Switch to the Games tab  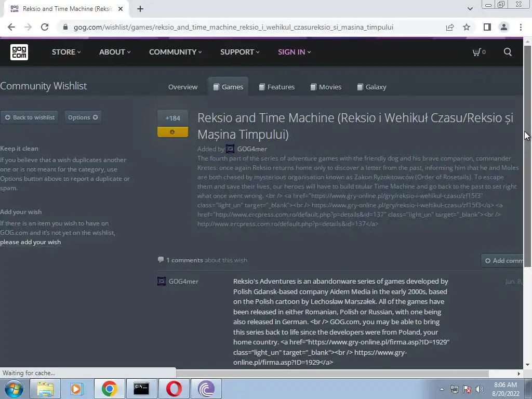click(228, 87)
